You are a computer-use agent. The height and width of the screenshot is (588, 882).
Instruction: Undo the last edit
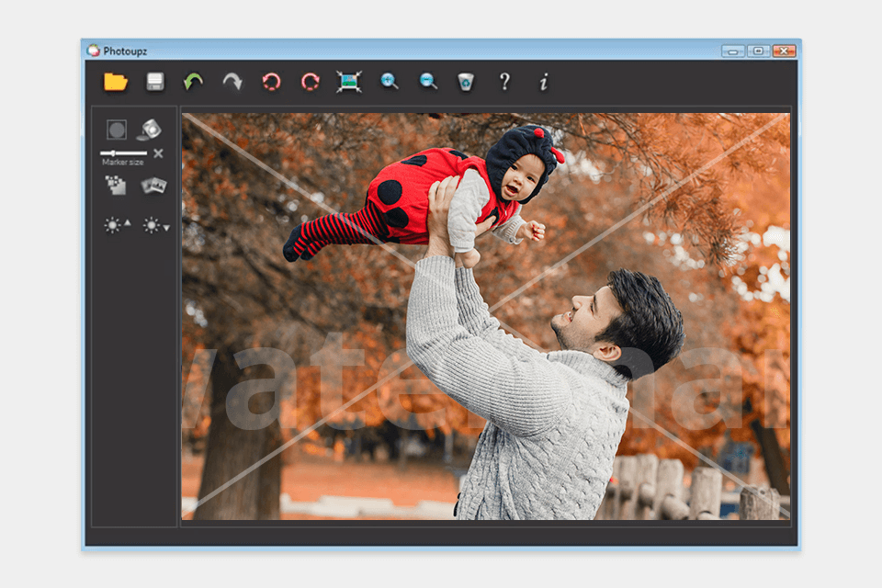(x=192, y=82)
